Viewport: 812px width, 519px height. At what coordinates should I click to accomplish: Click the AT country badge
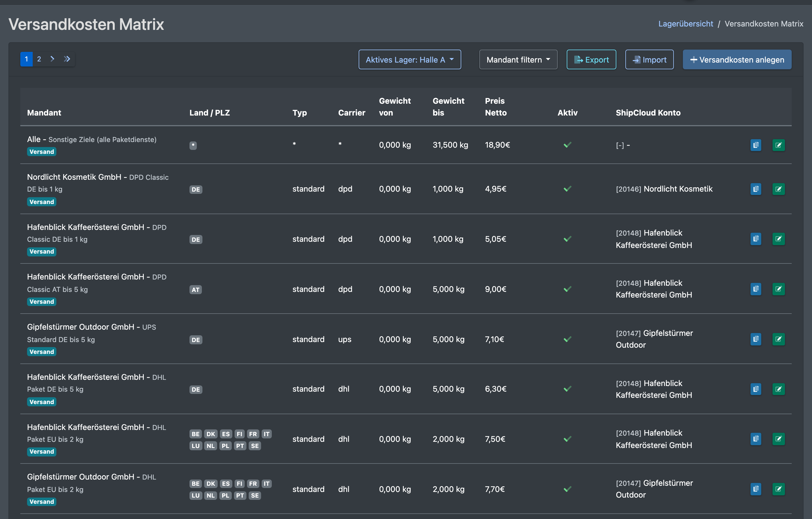click(x=196, y=289)
